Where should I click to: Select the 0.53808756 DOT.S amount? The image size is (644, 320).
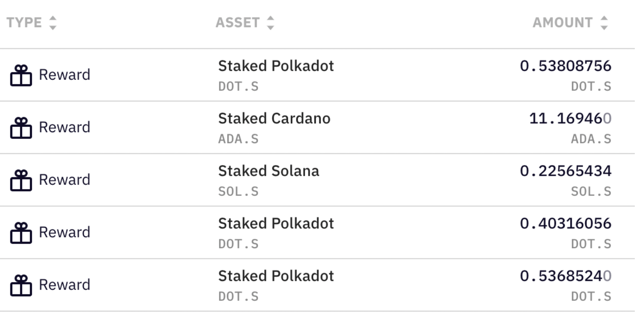[x=566, y=66]
